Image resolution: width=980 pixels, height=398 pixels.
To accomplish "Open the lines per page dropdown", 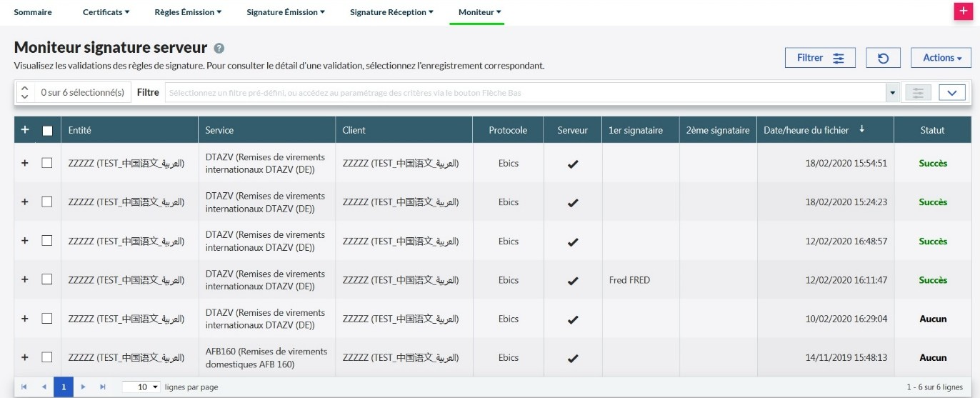I will tap(141, 387).
